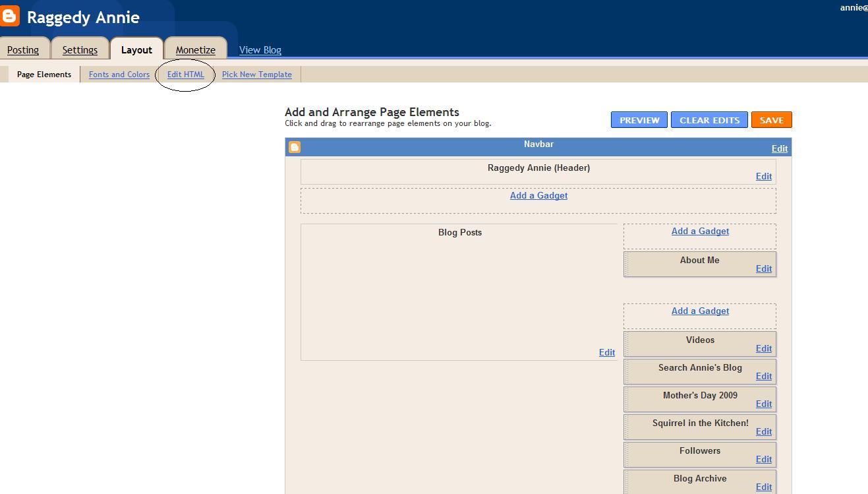The height and width of the screenshot is (494, 868).
Task: Click the Blog Archive gadget title
Action: (700, 478)
